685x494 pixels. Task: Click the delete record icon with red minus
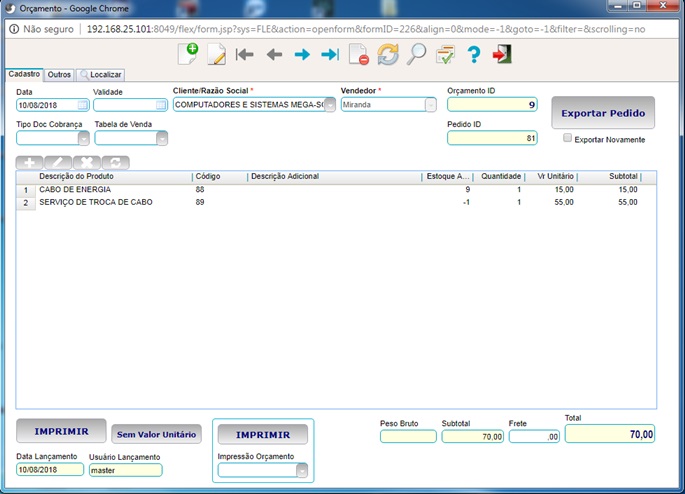point(359,54)
